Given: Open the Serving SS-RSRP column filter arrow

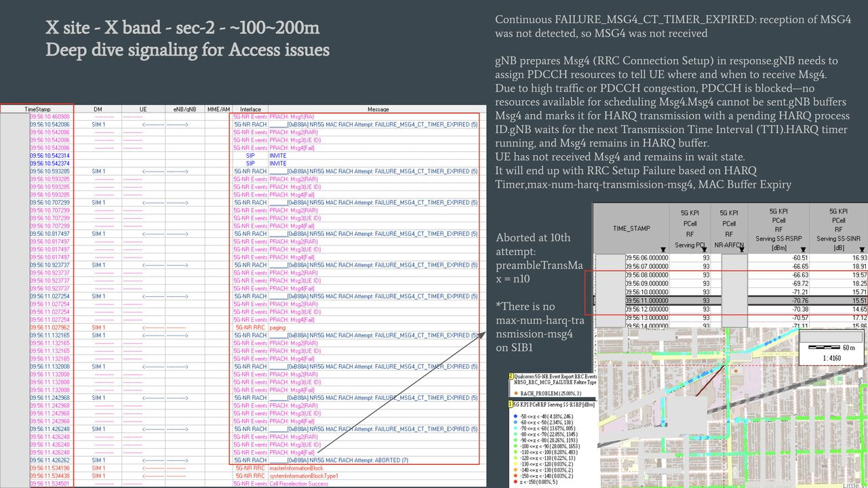Looking at the screenshot, I should point(804,249).
